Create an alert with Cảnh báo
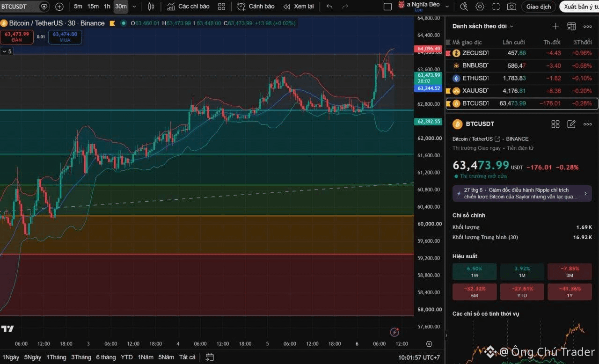The width and height of the screenshot is (599, 364). coord(256,7)
